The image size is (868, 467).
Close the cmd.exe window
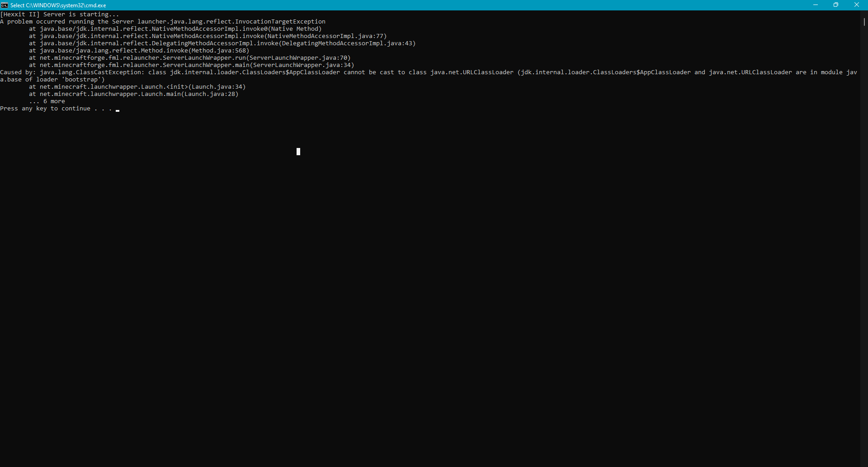coord(857,5)
